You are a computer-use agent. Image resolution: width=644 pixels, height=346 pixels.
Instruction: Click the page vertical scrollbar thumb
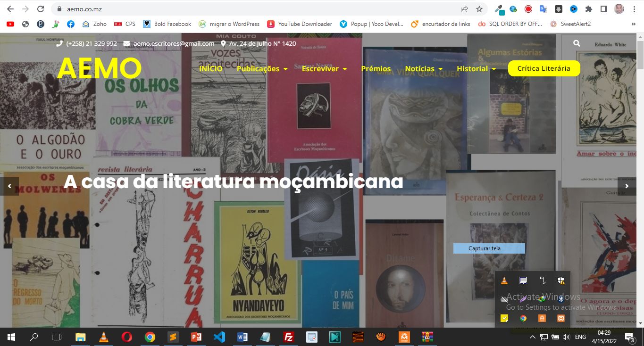(640, 55)
